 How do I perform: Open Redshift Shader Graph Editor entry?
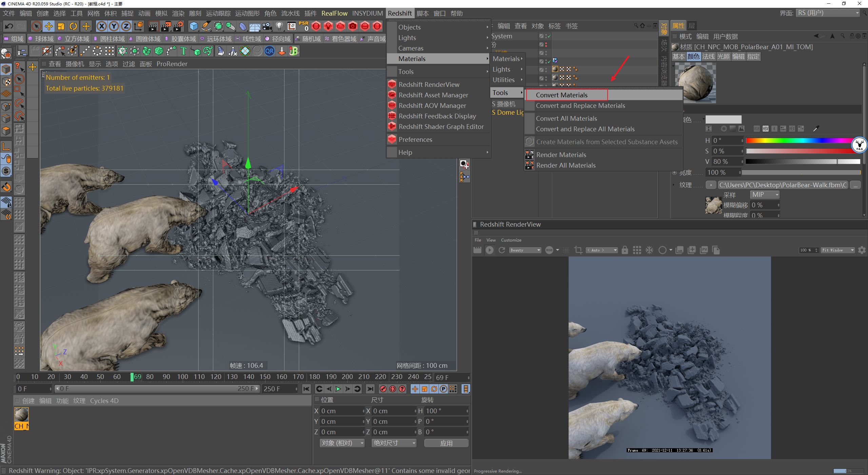point(441,127)
